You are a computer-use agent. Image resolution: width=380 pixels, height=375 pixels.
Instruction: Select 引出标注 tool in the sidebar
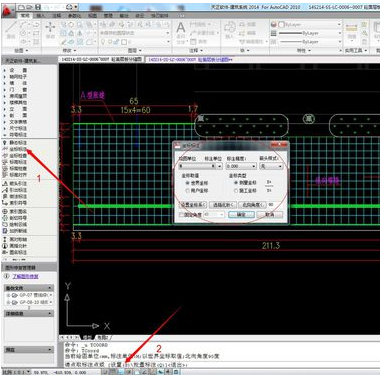15,190
